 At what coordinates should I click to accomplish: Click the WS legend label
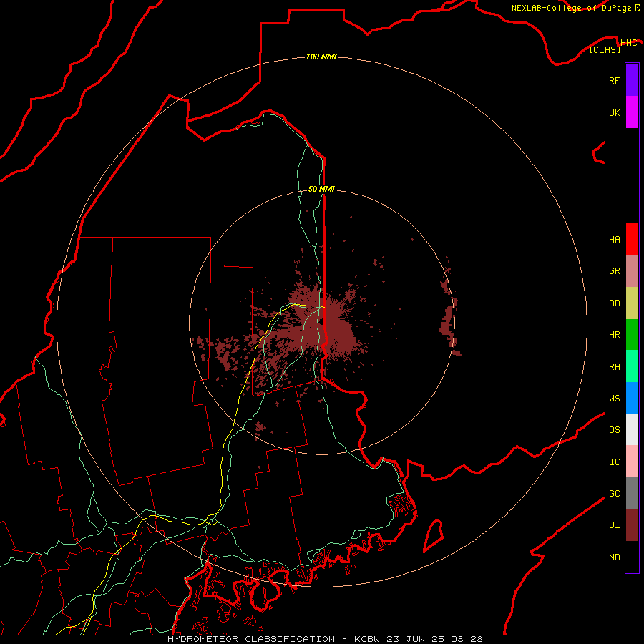[x=614, y=399]
